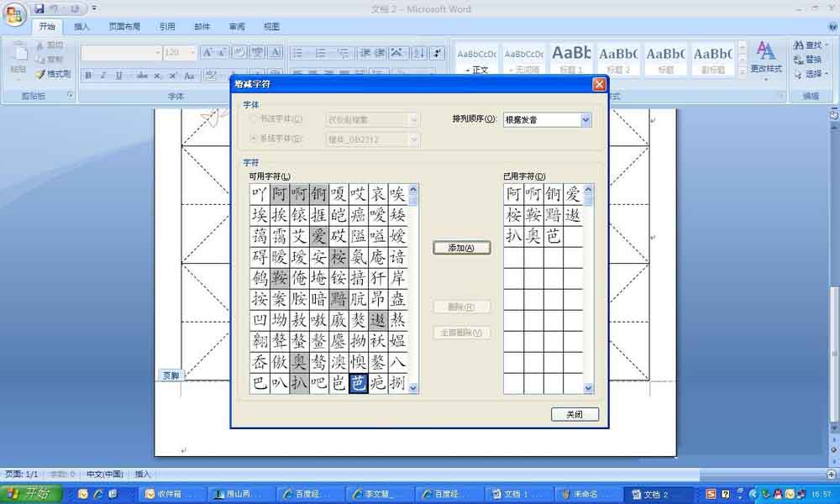Select the 系统字体 radio option
Viewport: 840px width, 504px height.
click(x=254, y=139)
